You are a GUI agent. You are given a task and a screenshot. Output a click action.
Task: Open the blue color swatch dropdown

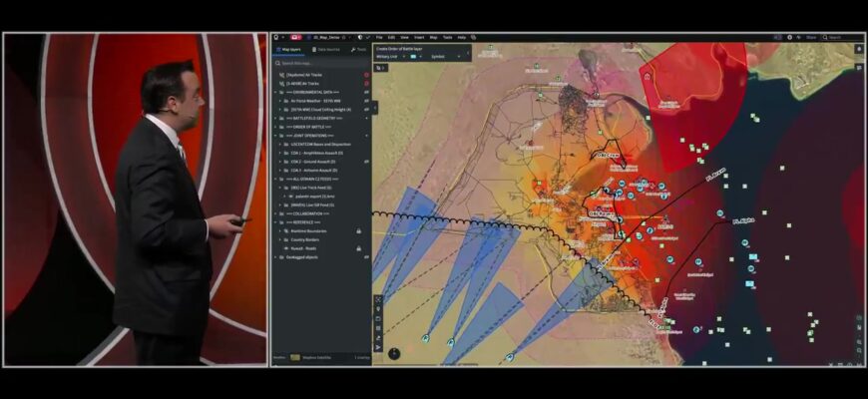416,57
